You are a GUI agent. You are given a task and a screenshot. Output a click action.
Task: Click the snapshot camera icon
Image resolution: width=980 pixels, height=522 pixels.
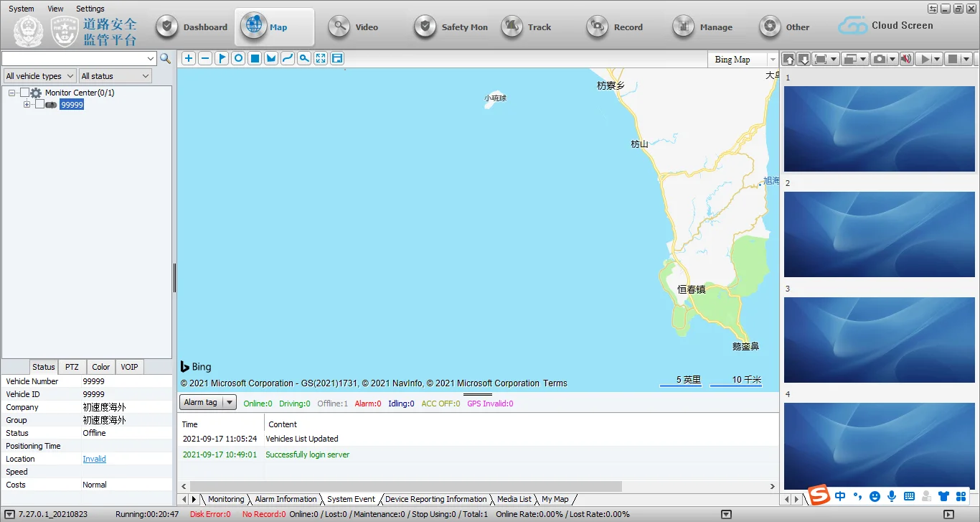[x=880, y=59]
